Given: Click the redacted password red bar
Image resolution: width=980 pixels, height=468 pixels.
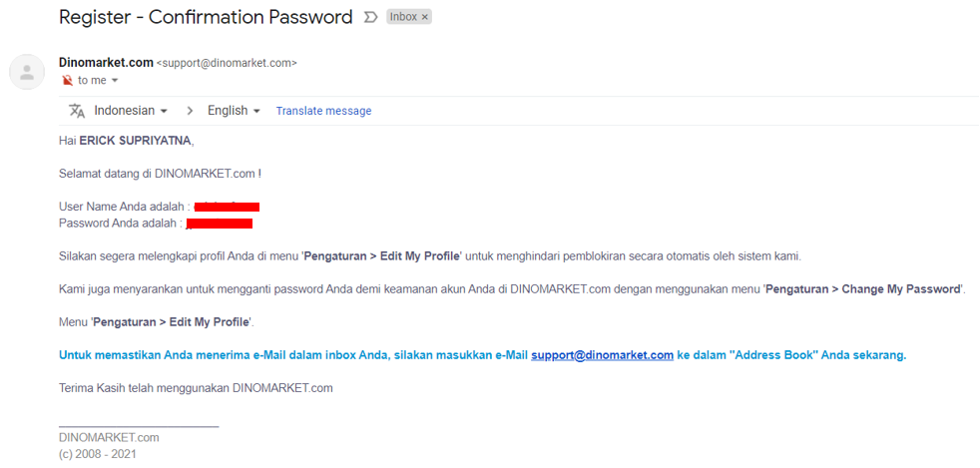Looking at the screenshot, I should (x=220, y=224).
